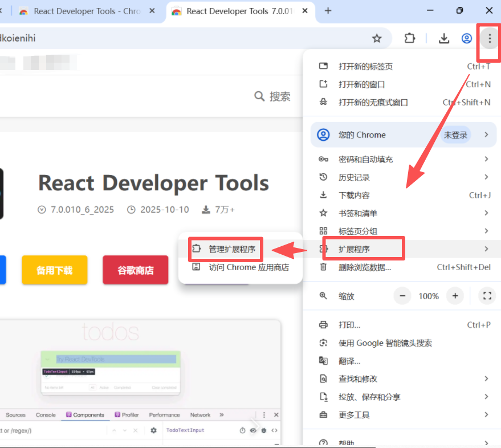This screenshot has height=448, width=501.
Task: Open the Chrome three-dot menu button
Action: (x=490, y=39)
